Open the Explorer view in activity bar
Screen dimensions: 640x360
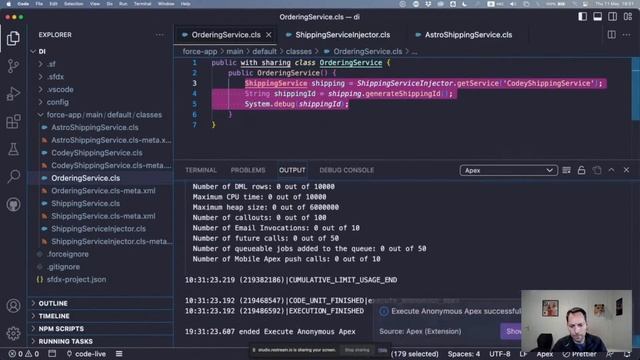point(13,38)
